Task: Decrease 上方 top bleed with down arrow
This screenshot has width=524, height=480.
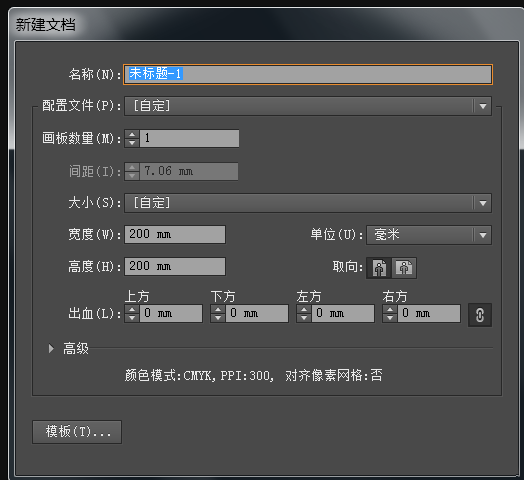Action: (132, 318)
